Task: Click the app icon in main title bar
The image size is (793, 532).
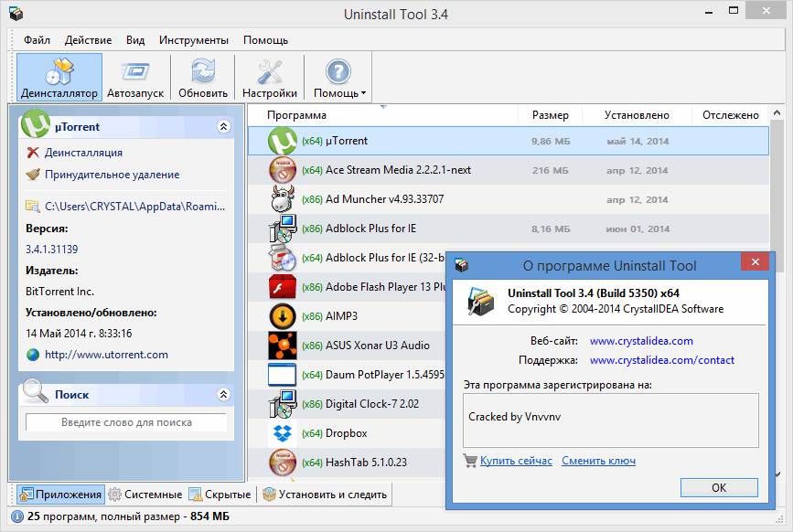Action: tap(16, 13)
